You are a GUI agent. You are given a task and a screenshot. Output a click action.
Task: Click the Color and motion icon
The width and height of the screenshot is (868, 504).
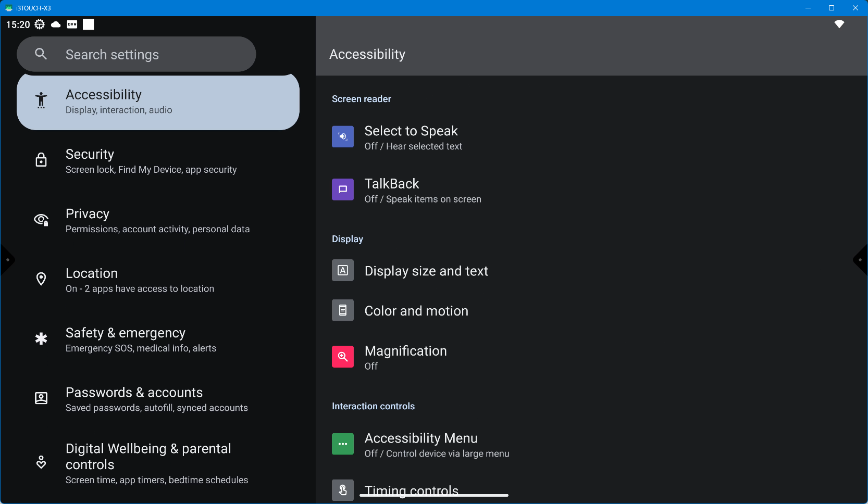click(343, 310)
